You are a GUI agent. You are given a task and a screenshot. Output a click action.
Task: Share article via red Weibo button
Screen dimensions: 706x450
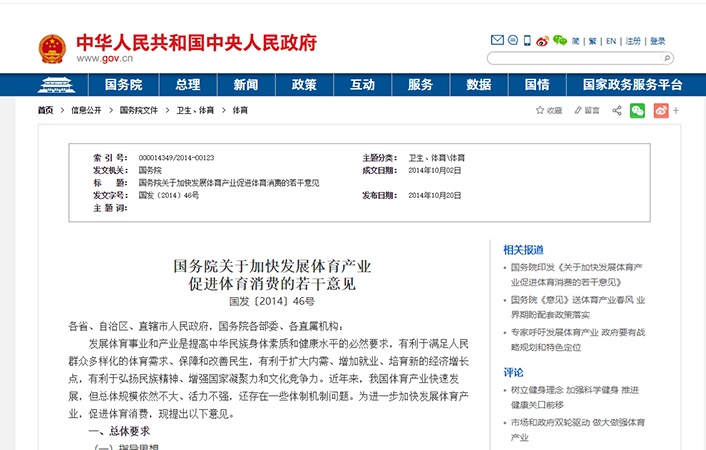point(660,110)
